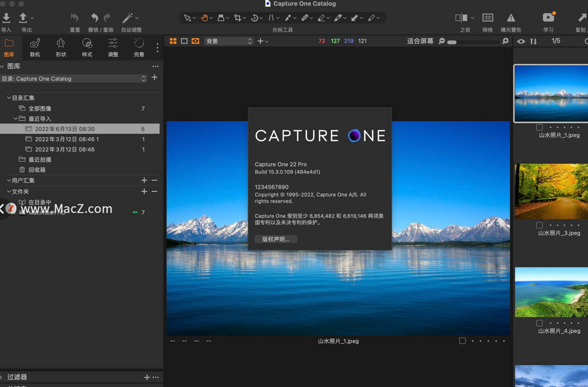This screenshot has width=588, height=387.
Task: Check the 山水照片_1.jpeg selection checkbox
Action: [x=539, y=127]
